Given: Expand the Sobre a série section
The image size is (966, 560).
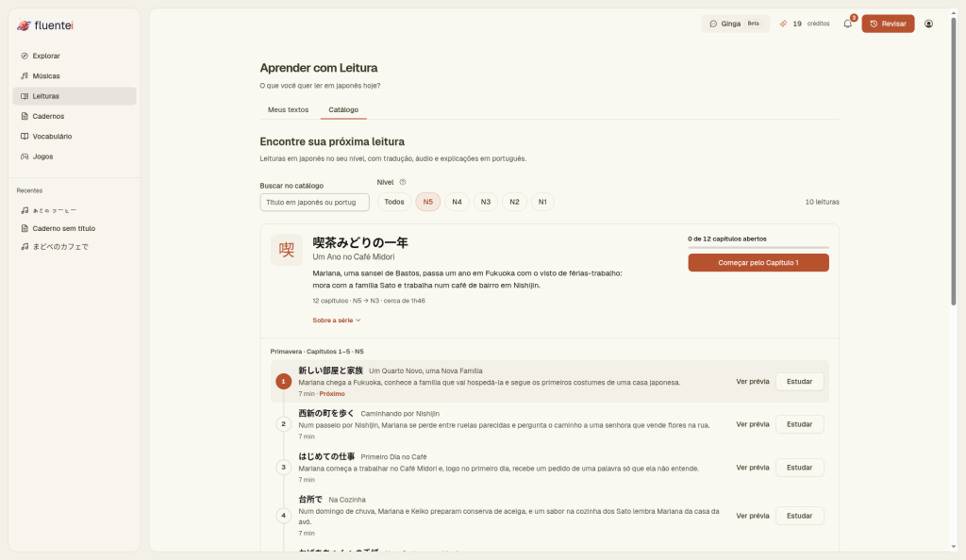Looking at the screenshot, I should (337, 320).
